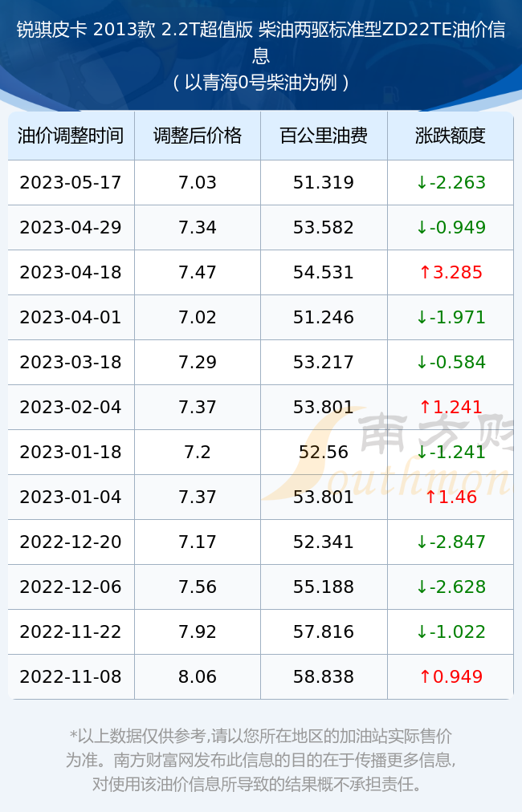Click the 2022-11-08 date cell
The height and width of the screenshot is (812, 522).
71,676
